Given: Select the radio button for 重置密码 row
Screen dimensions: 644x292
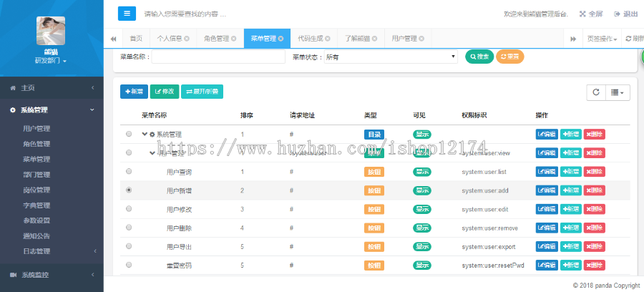Looking at the screenshot, I should [x=129, y=265].
